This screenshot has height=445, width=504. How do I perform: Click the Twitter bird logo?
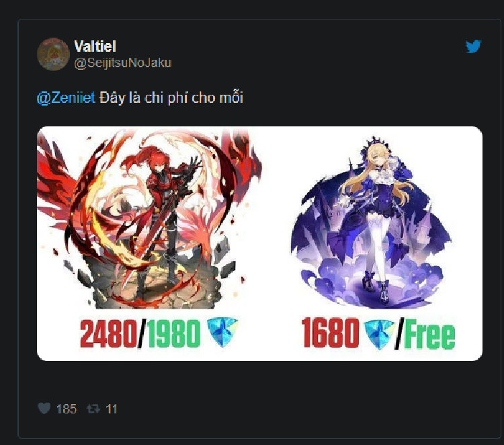pyautogui.click(x=473, y=46)
